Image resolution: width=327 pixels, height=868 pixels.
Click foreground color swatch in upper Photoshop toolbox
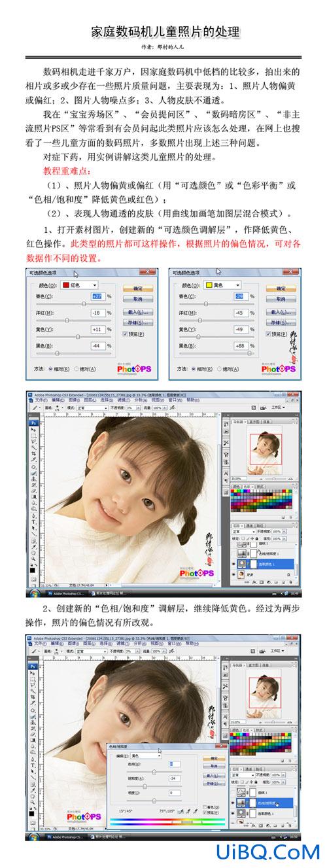[32, 570]
